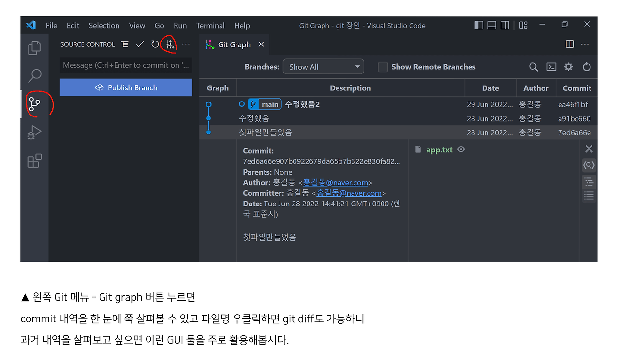
Task: Click commit hash a91bc660
Action: click(x=574, y=118)
